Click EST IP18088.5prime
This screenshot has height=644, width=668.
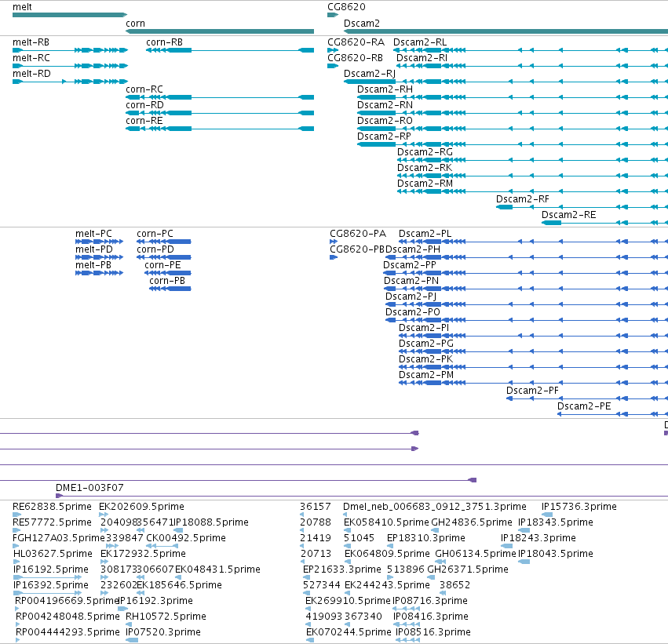coord(211,522)
